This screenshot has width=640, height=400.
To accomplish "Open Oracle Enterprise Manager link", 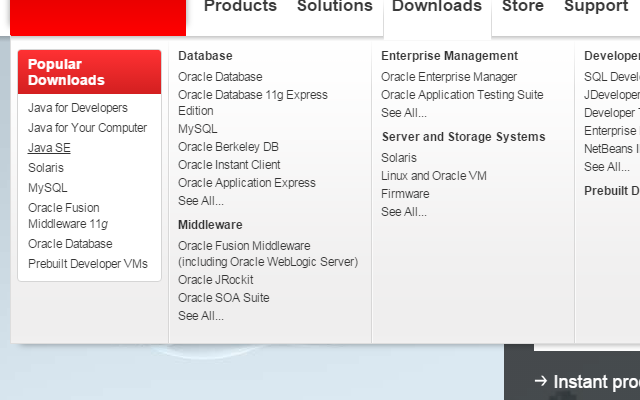I will pyautogui.click(x=449, y=77).
